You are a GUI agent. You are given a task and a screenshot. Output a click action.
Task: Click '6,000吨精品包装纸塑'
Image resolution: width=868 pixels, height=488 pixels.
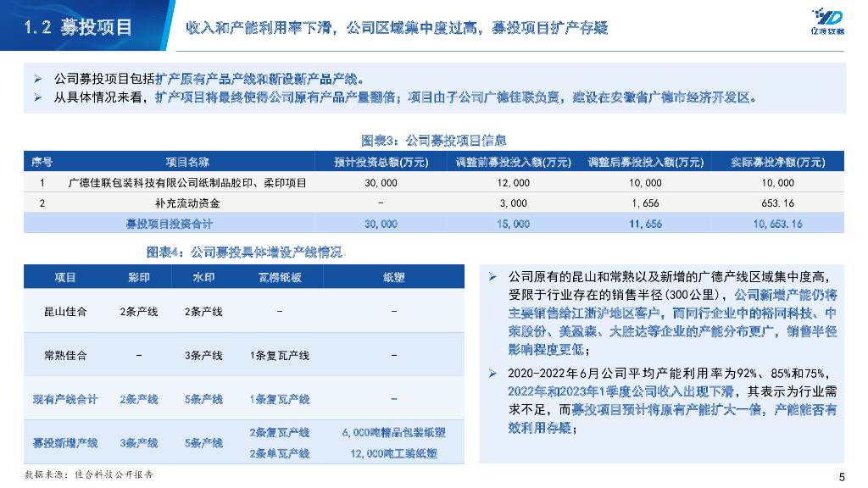pyautogui.click(x=393, y=432)
